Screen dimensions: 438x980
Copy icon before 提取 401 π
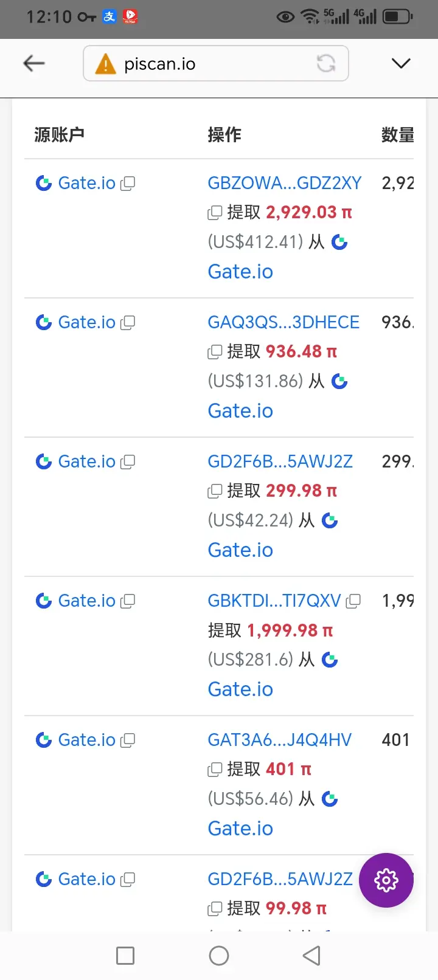point(215,770)
